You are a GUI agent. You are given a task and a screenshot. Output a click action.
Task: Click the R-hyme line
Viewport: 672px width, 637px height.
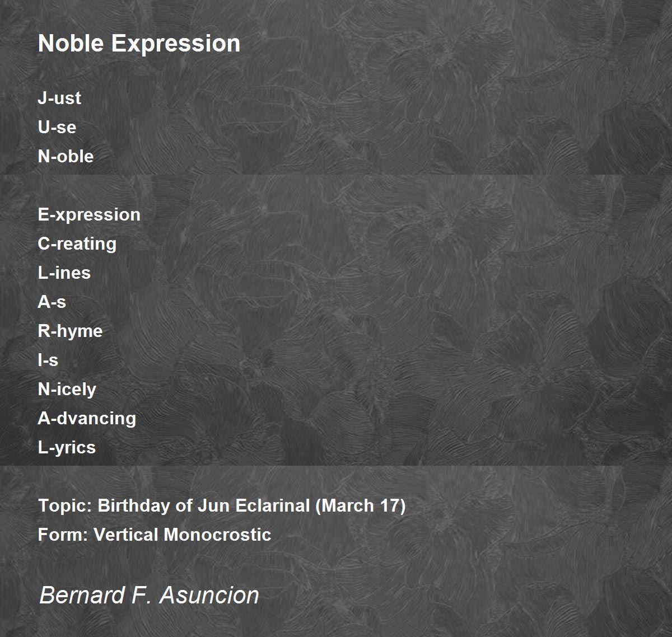point(70,331)
